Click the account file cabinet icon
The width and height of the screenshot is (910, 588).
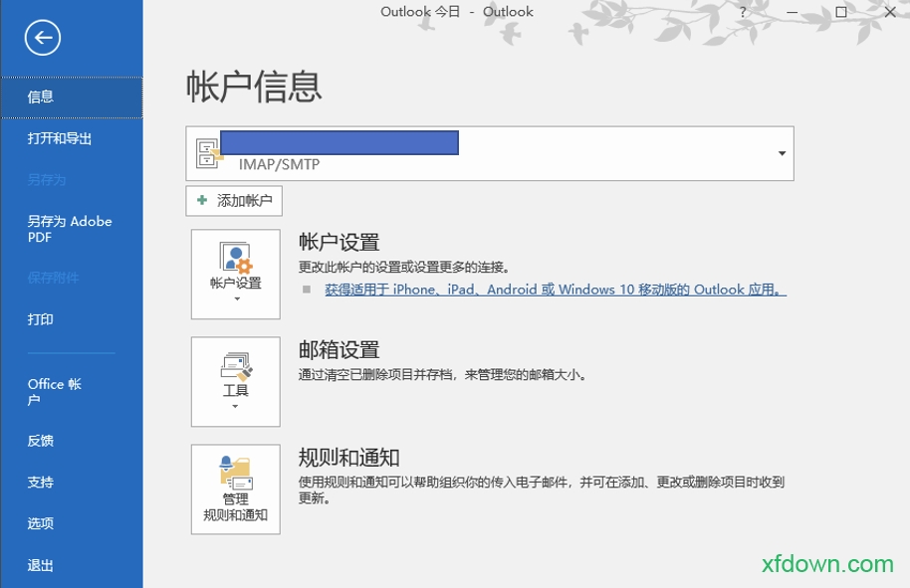pos(208,153)
